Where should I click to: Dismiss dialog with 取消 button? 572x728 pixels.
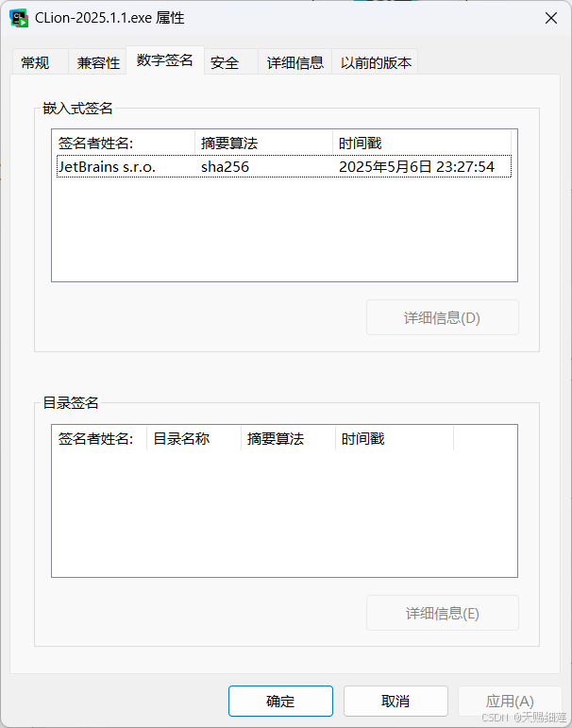[395, 701]
